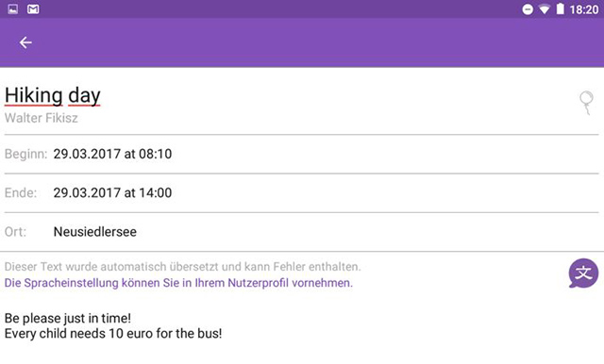
Task: Tap the balloon icon beside Hiking day
Action: (586, 103)
